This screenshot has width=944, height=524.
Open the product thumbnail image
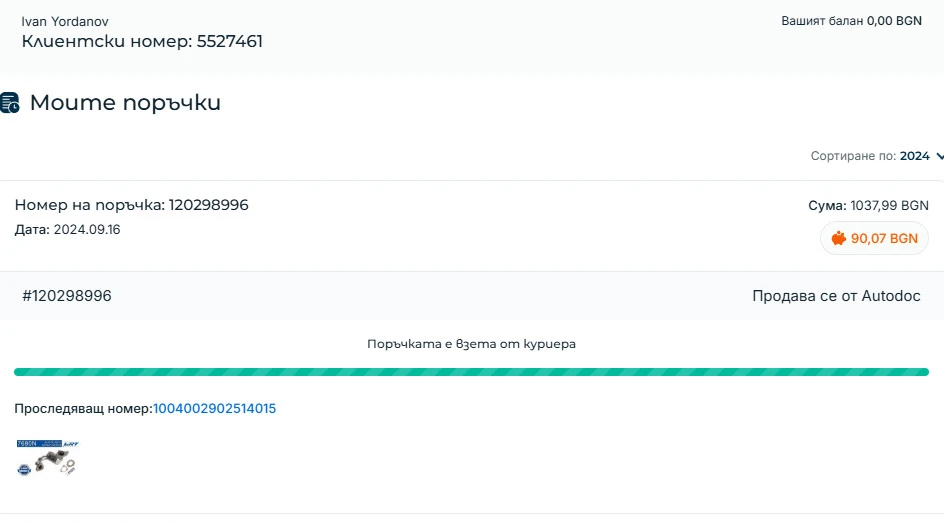click(48, 457)
